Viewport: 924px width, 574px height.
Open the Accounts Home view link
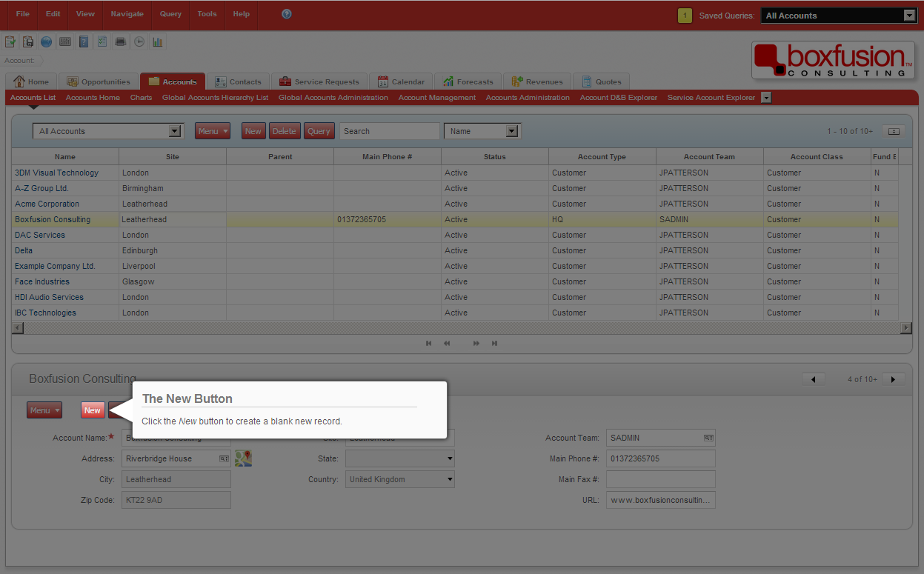pyautogui.click(x=93, y=98)
